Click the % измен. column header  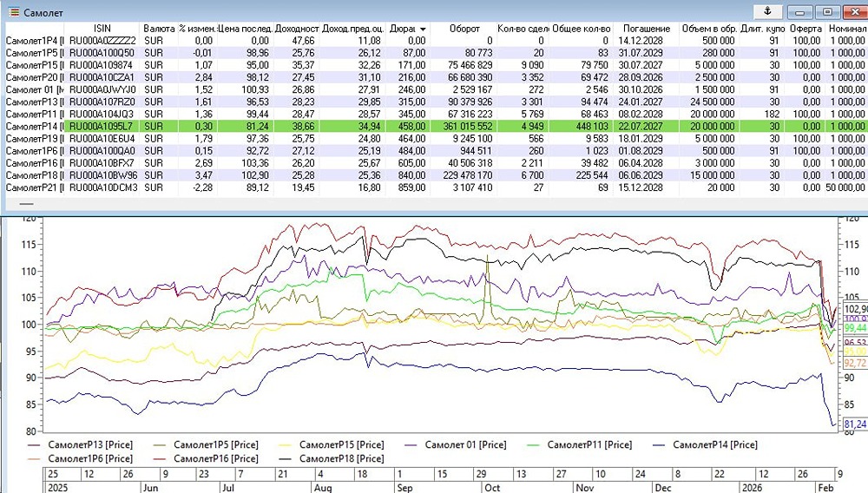tap(197, 29)
